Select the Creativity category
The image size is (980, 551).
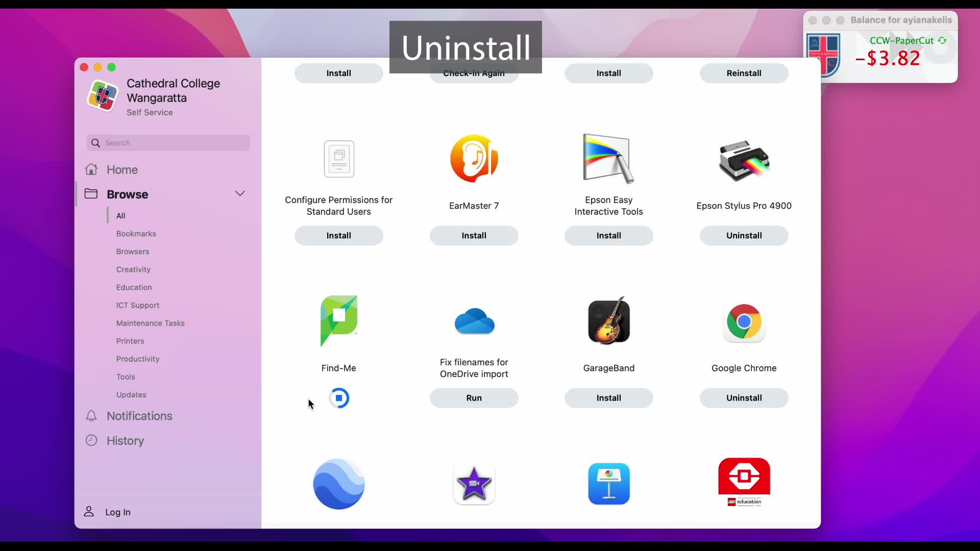point(133,269)
